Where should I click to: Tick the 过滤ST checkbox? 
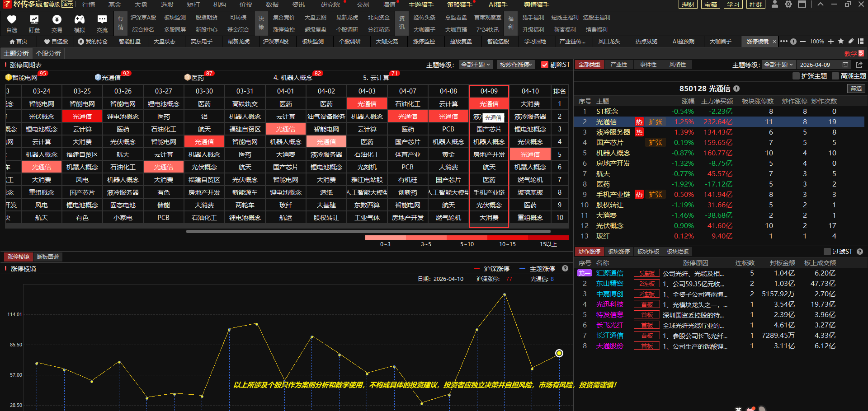[x=827, y=252]
